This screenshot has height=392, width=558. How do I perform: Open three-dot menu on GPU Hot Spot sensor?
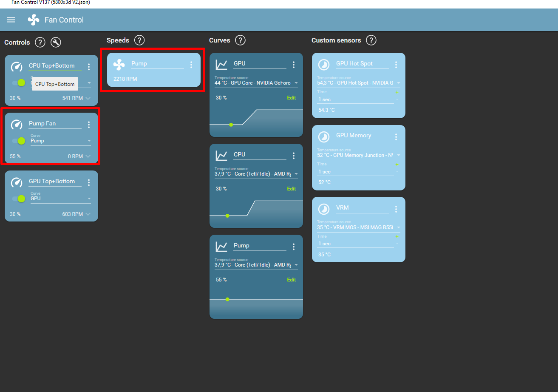396,65
